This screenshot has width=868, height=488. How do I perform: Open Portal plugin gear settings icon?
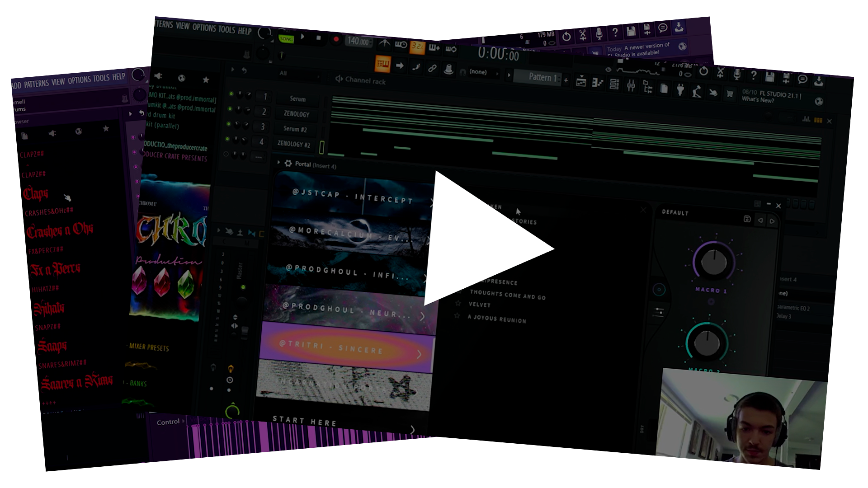[288, 163]
